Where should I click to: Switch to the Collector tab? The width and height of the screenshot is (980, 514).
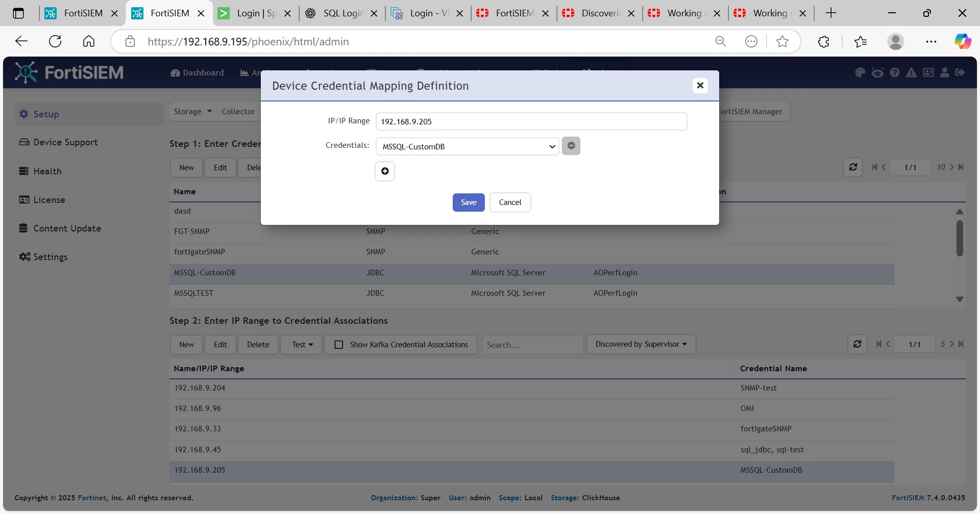[238, 112]
